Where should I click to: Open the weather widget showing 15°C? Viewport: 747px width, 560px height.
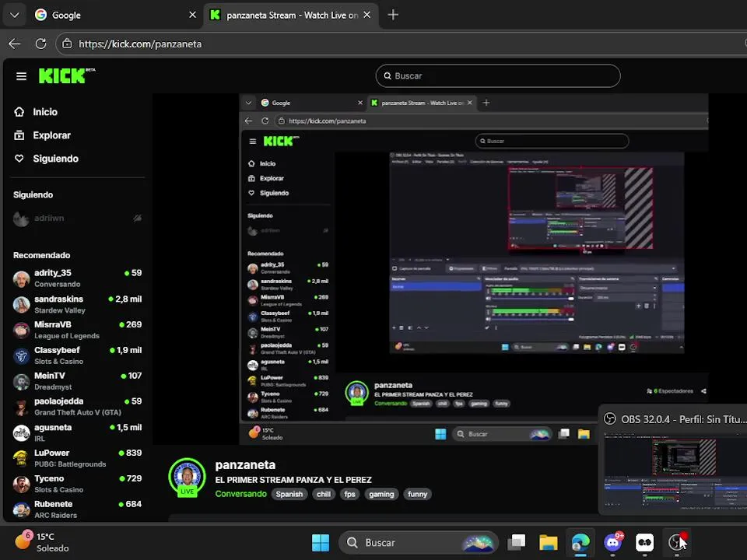(42, 542)
